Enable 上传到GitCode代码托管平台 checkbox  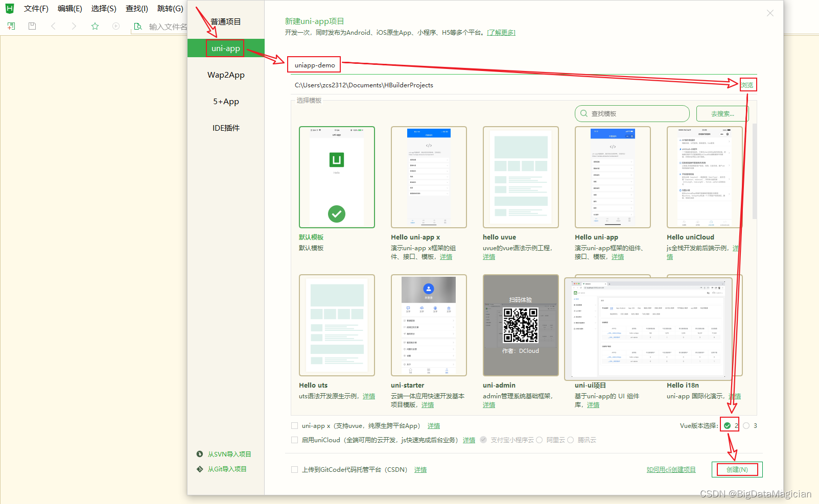click(294, 469)
